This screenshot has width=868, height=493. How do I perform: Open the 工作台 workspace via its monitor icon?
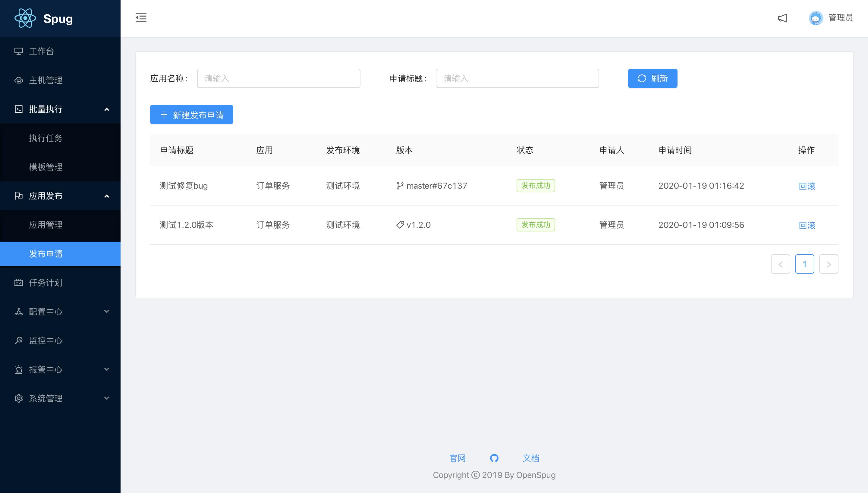(x=19, y=52)
